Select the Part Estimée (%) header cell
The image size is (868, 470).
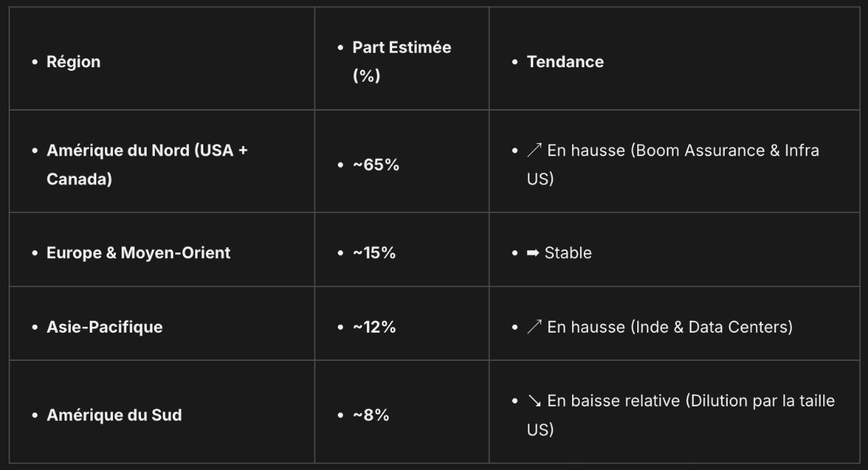coord(401,61)
